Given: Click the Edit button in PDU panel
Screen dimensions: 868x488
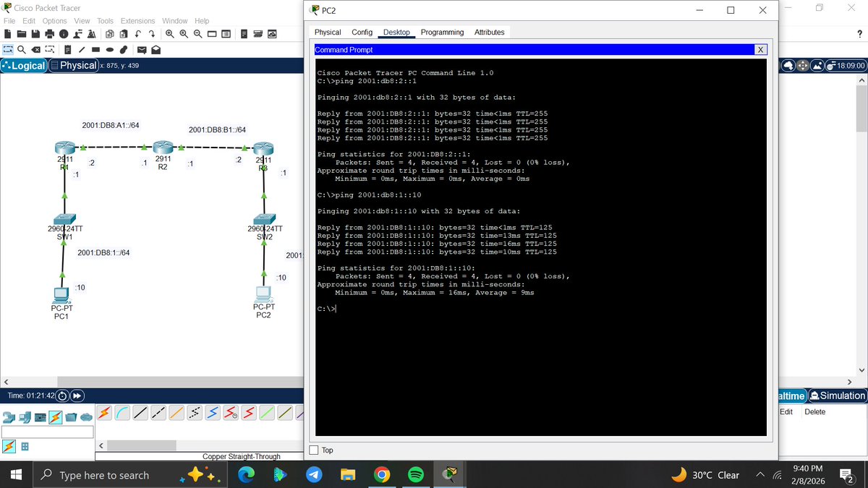Looking at the screenshot, I should (x=786, y=412).
